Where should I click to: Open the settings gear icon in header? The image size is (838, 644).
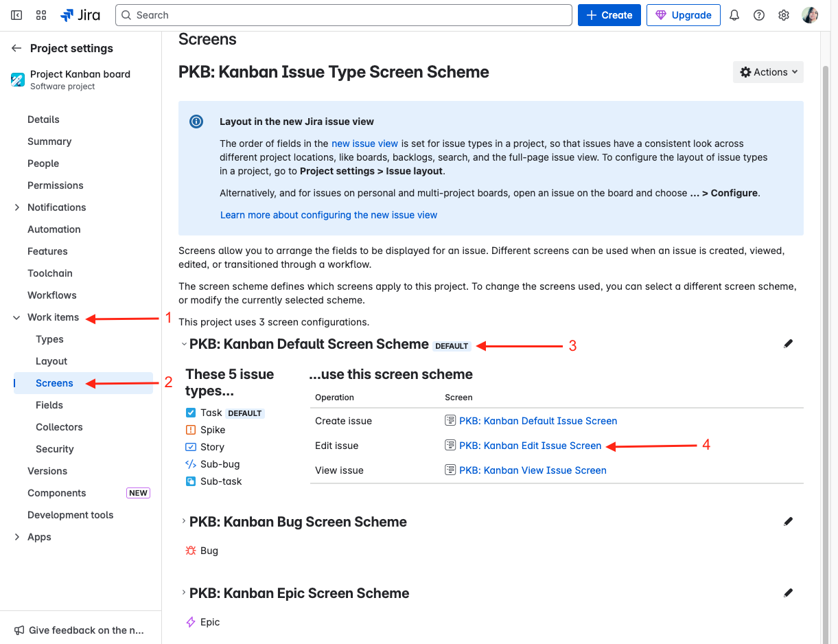coord(784,15)
